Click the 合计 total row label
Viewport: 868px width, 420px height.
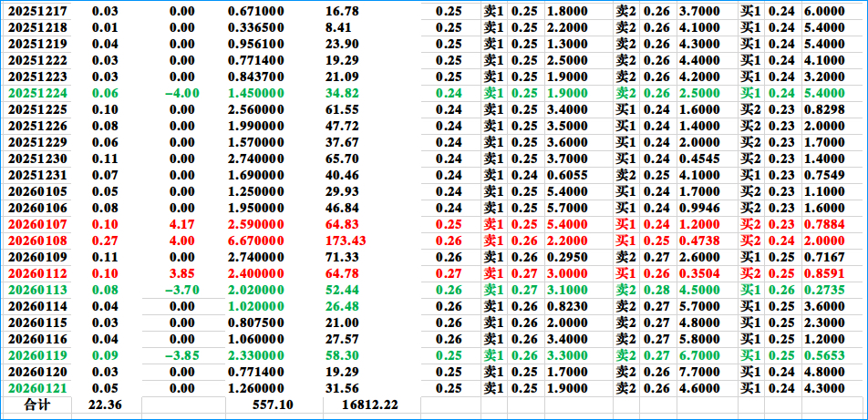coord(37,405)
